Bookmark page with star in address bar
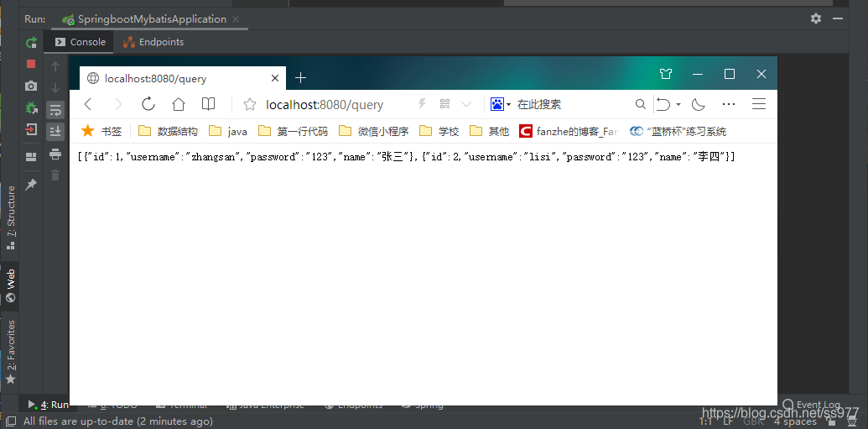 point(250,104)
